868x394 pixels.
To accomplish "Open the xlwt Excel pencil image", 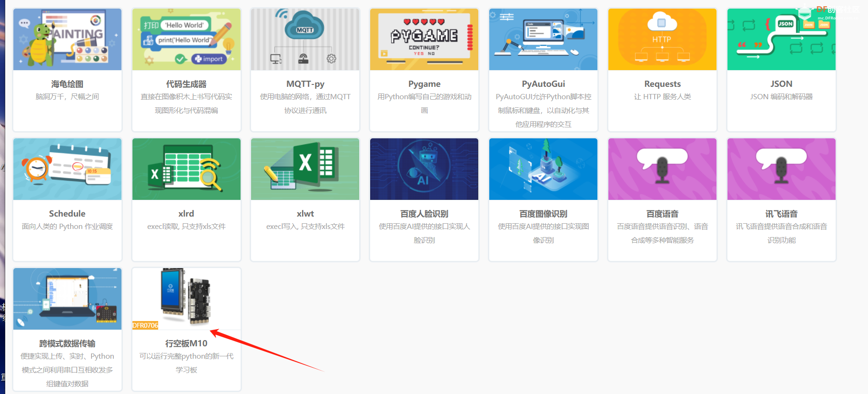I will click(x=305, y=169).
